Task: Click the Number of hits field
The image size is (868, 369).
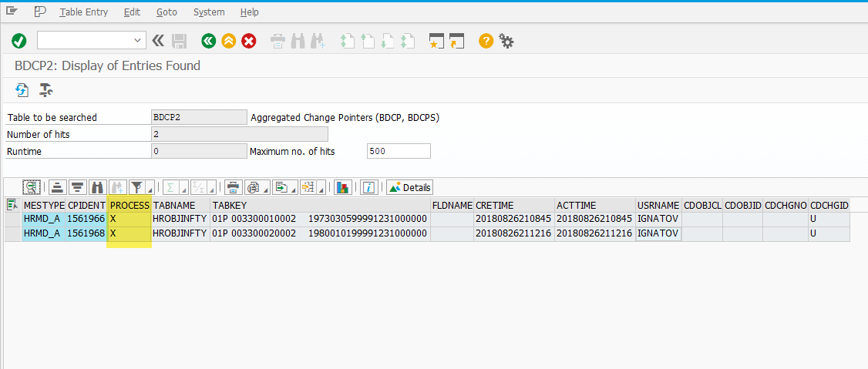Action: [x=239, y=134]
